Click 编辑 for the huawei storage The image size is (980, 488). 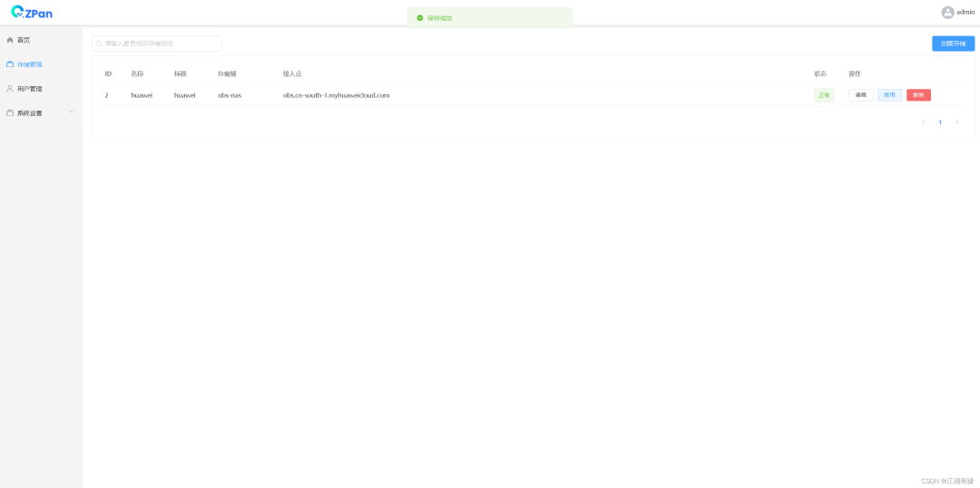(860, 95)
